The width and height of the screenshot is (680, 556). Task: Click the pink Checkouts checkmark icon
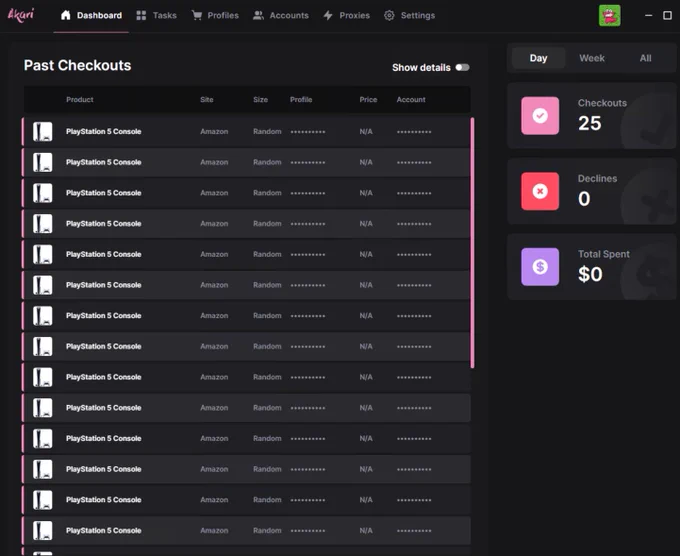pos(540,116)
